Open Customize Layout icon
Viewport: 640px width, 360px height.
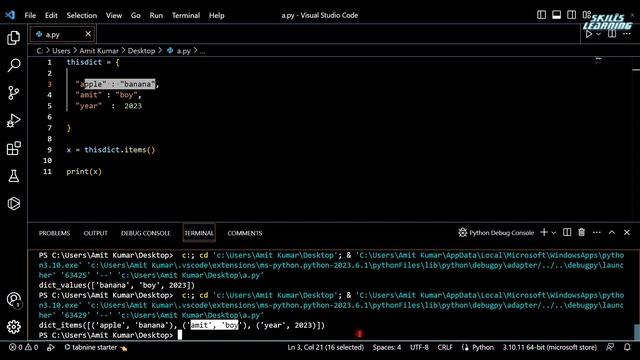pyautogui.click(x=587, y=15)
